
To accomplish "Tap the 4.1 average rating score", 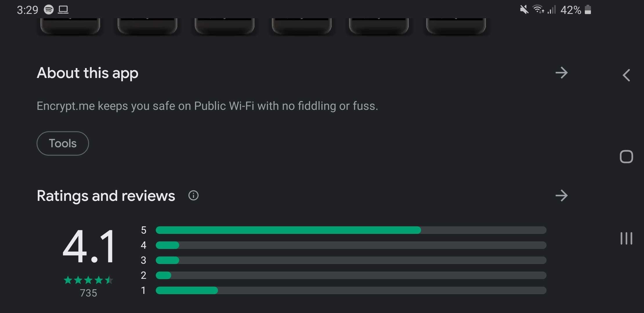I will pos(88,246).
